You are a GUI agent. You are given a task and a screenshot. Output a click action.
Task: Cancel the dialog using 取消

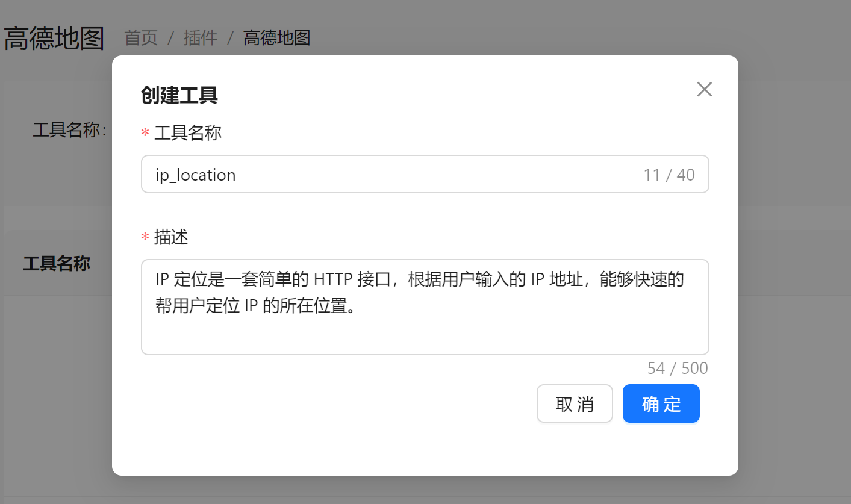pos(575,403)
